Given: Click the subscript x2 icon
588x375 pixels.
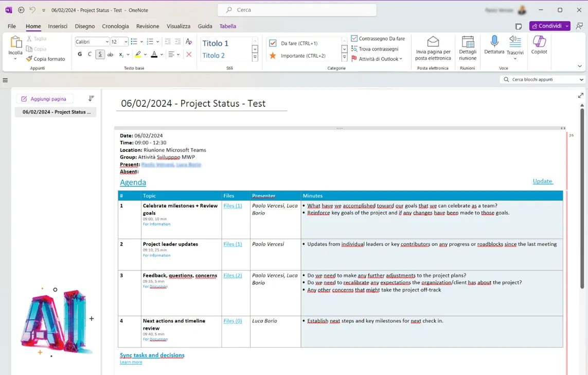Looking at the screenshot, I should (x=121, y=55).
